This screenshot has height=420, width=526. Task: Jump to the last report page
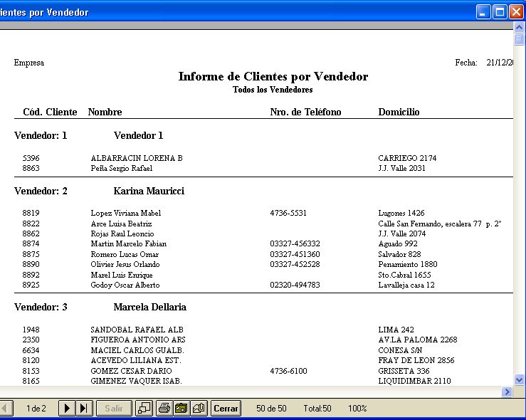[84, 409]
